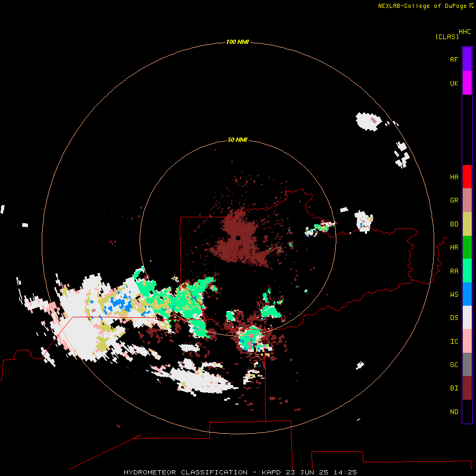Click the IC legend label
This screenshot has width=476, height=476.
coord(454,342)
